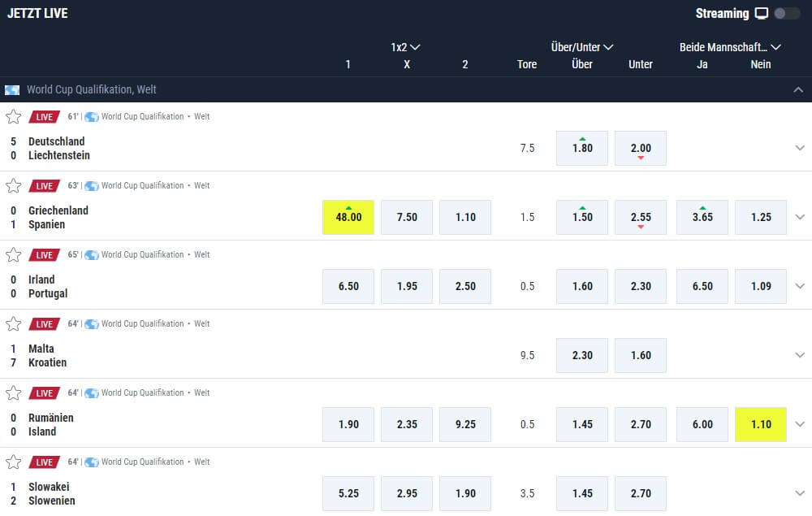Favorite the Deutschland vs Liechtenstein match star

[13, 117]
